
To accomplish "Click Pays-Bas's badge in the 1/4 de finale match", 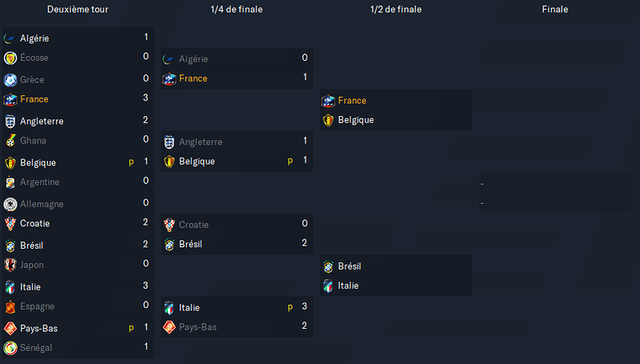I will 170,327.
